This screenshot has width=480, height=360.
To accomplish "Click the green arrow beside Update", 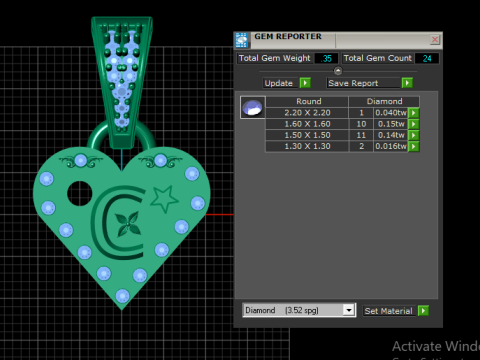I will [x=305, y=83].
